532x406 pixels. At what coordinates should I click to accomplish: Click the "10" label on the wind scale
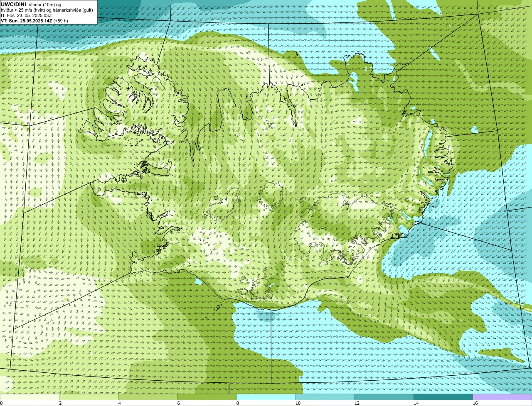click(x=298, y=403)
